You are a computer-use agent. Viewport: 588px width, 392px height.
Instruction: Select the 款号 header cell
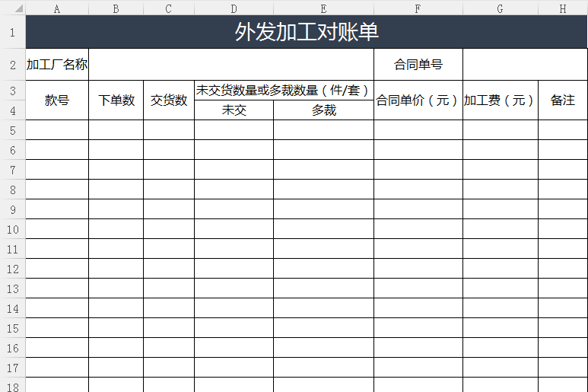57,100
